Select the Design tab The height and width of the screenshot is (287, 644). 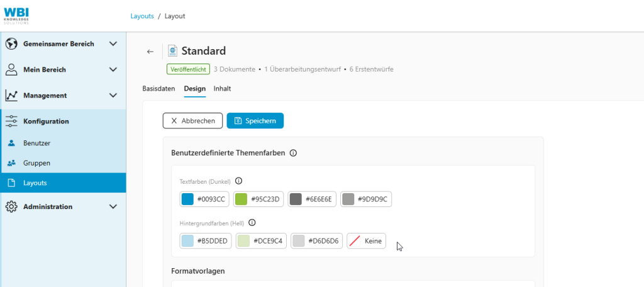click(195, 89)
